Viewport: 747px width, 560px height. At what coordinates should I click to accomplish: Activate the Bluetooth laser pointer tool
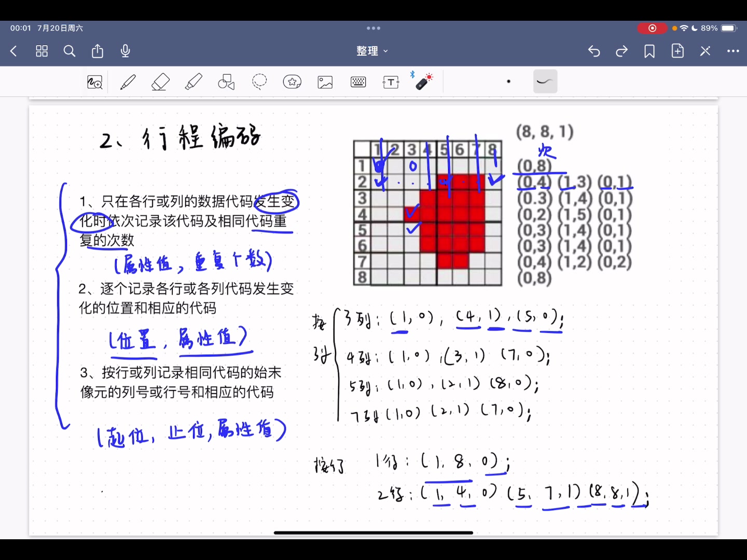point(423,81)
